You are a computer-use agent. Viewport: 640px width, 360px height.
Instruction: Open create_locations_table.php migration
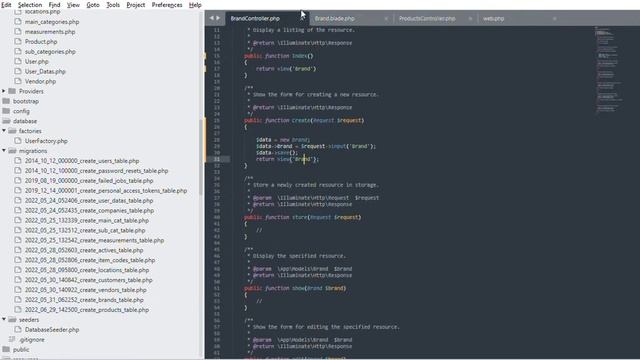tap(87, 270)
